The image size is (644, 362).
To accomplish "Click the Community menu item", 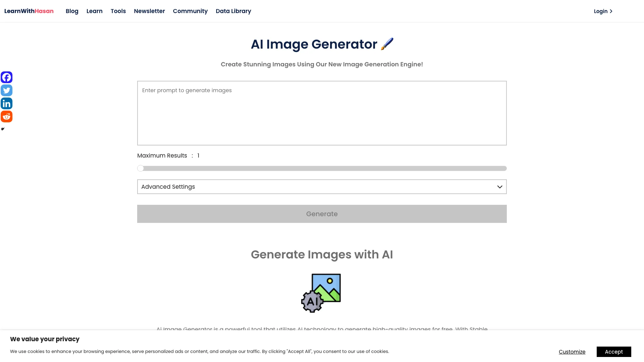I will [x=190, y=11].
